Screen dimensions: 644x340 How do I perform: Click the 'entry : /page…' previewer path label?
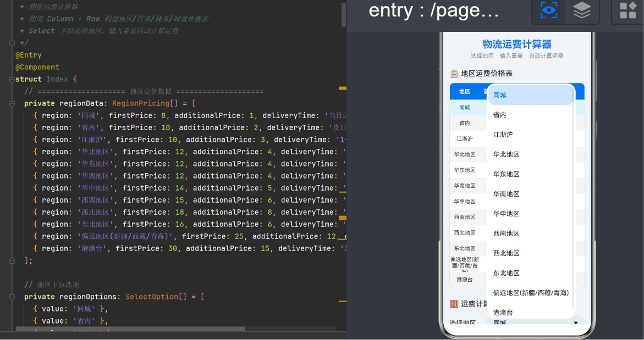coord(434,10)
